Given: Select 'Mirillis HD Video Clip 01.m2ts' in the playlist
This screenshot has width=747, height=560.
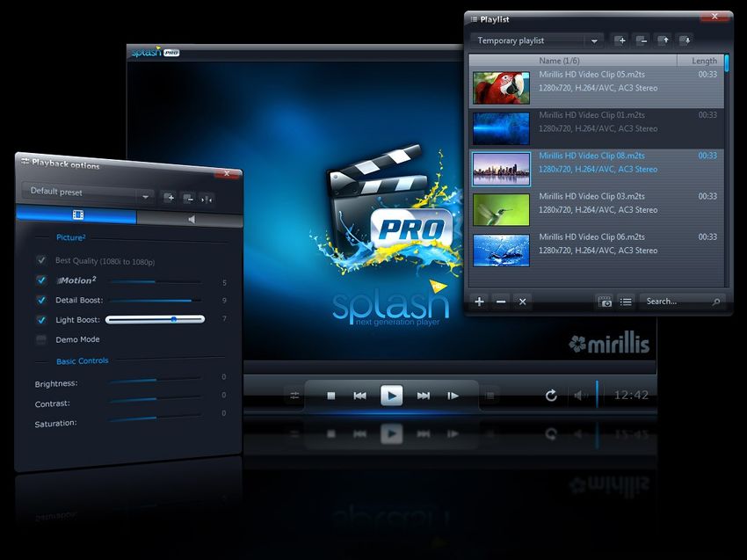Looking at the screenshot, I should [597, 128].
